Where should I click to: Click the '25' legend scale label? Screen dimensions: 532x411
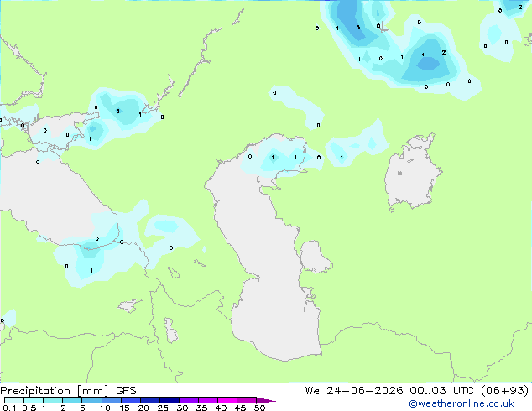tap(163, 408)
